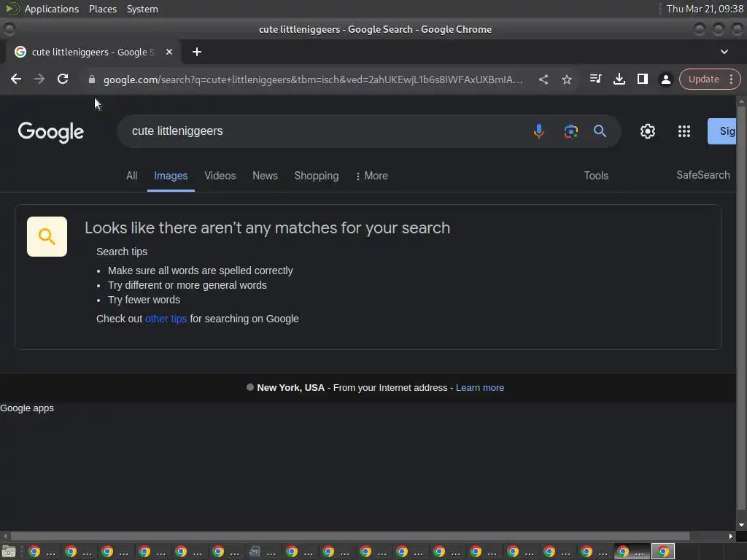Open the Applications menu
747x560 pixels.
[52, 9]
